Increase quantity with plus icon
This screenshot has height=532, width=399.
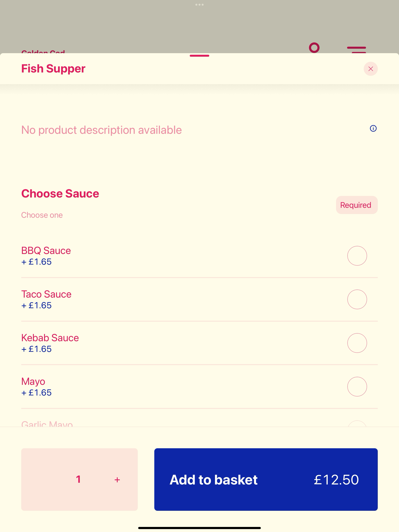pos(117,480)
